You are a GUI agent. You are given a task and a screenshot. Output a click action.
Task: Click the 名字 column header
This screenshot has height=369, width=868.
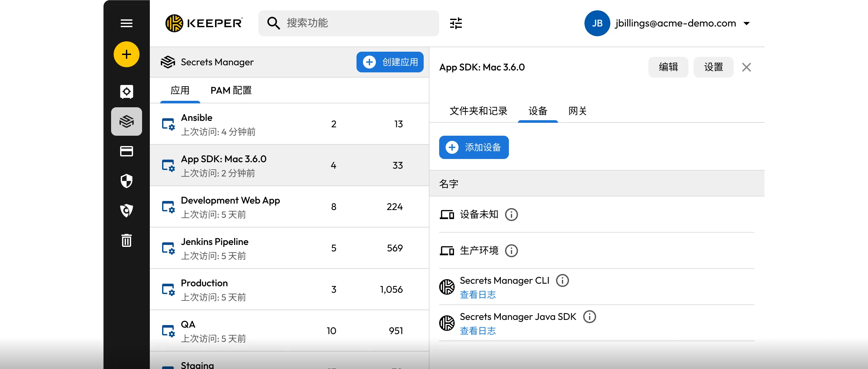pyautogui.click(x=449, y=184)
